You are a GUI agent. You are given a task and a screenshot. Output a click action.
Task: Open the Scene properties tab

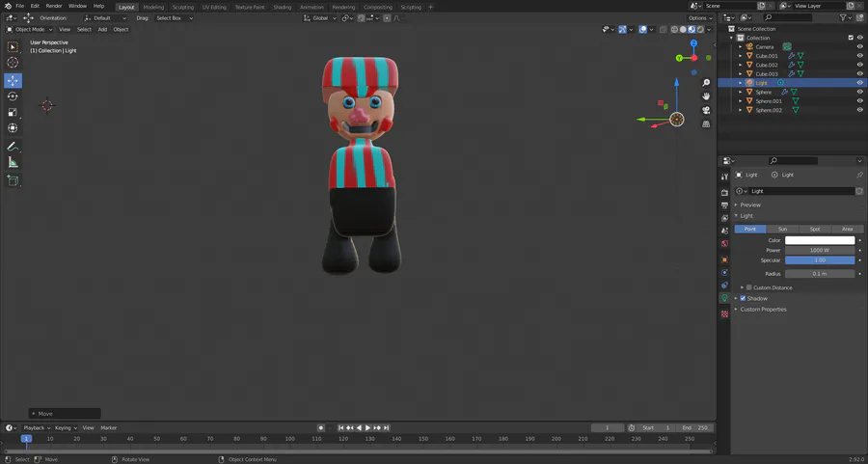(724, 231)
